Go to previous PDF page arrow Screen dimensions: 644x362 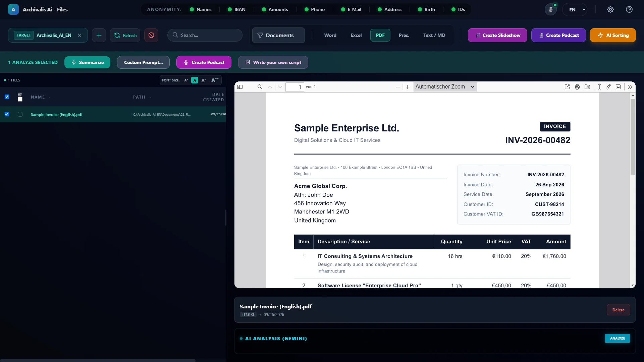tap(270, 87)
